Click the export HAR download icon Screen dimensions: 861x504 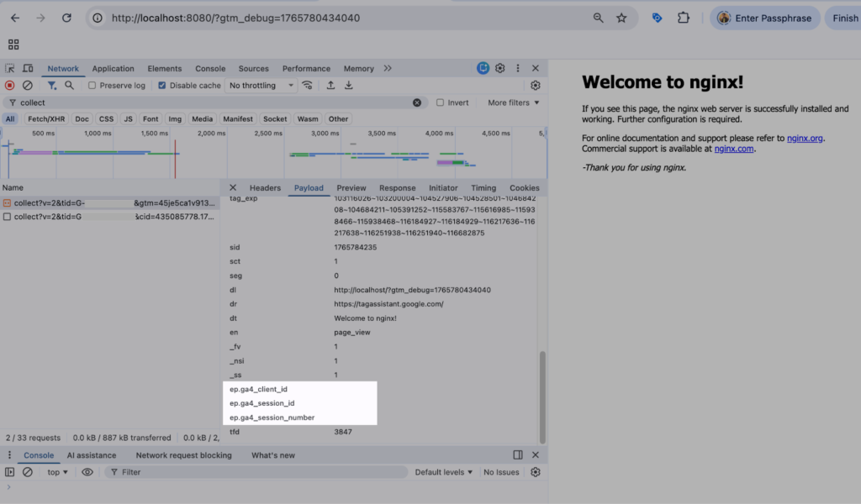point(348,86)
